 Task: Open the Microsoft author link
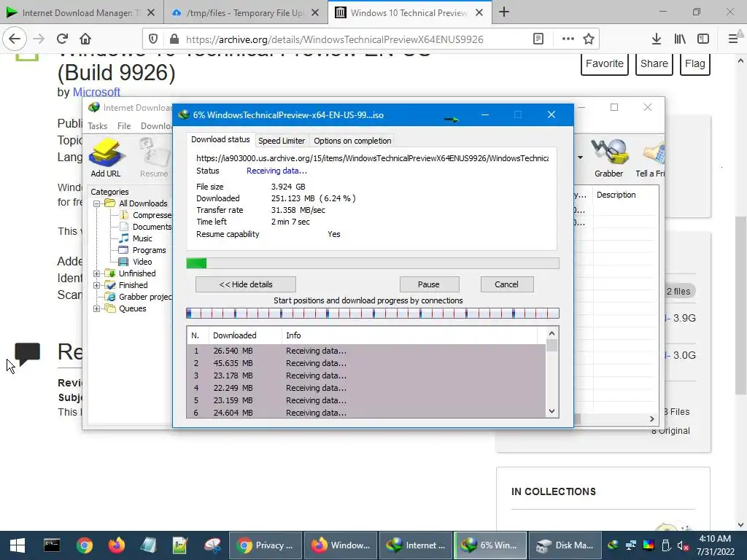pos(96,92)
